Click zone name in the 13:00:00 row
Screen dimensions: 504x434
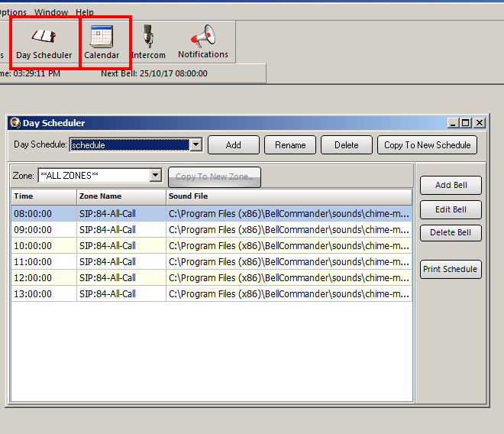tap(108, 294)
